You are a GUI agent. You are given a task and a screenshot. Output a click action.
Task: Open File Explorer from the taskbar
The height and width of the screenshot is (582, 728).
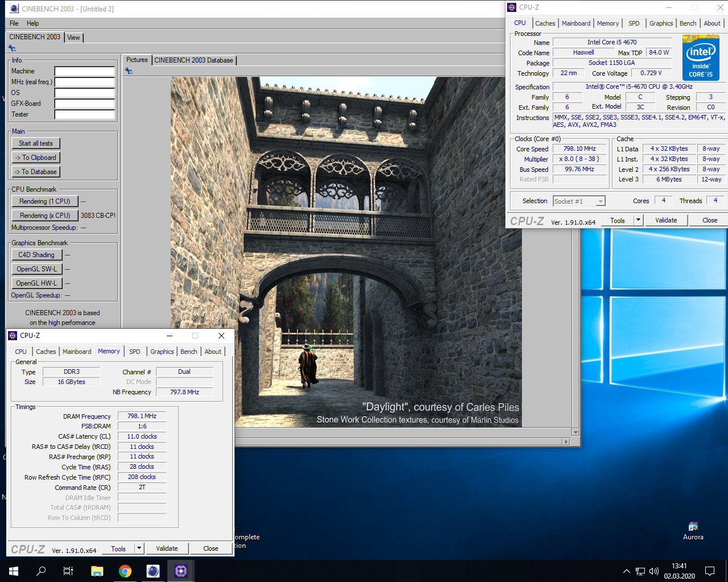coord(97,571)
